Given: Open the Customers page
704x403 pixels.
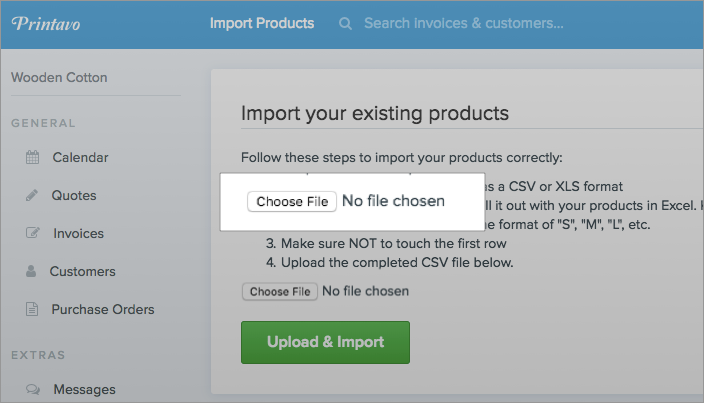Looking at the screenshot, I should [x=83, y=272].
